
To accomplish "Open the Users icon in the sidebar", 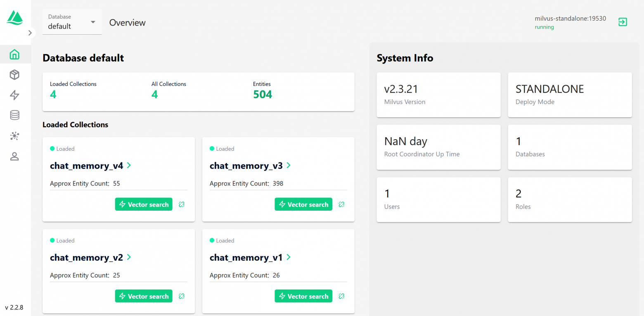I will coord(14,156).
